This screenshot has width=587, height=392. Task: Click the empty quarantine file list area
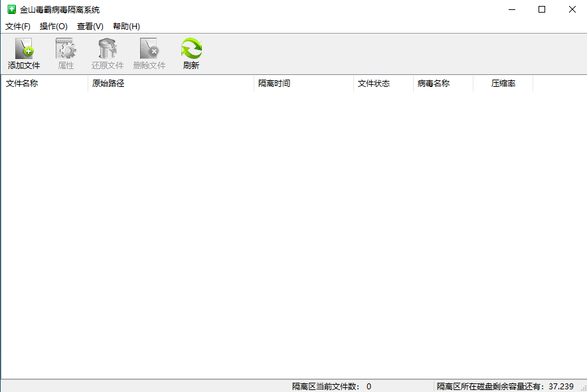tap(292, 232)
